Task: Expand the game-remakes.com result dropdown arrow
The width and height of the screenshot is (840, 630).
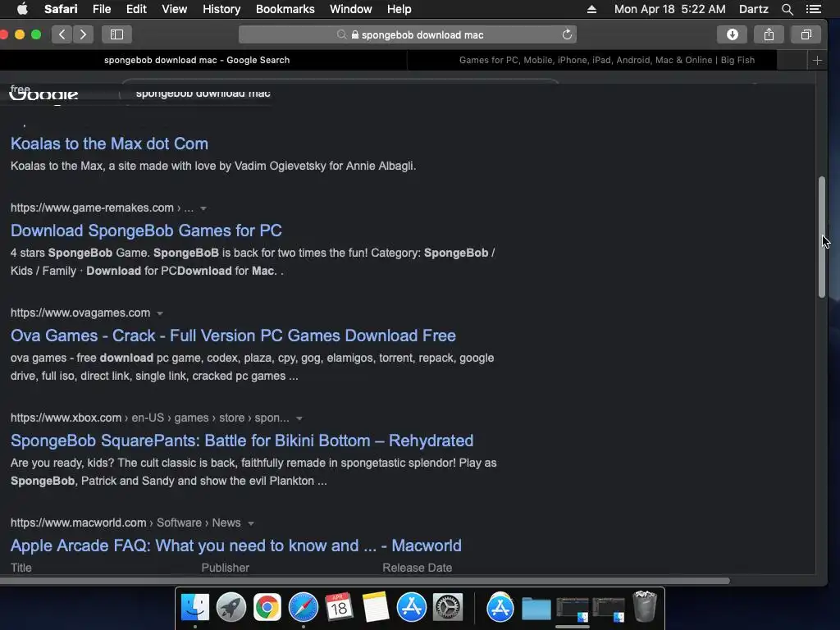Action: pos(203,208)
